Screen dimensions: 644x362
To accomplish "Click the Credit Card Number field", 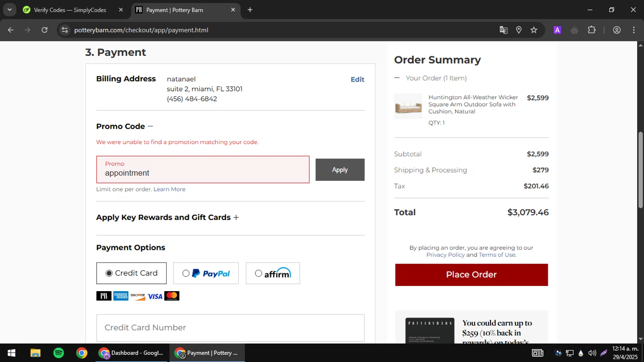I will [x=231, y=328].
